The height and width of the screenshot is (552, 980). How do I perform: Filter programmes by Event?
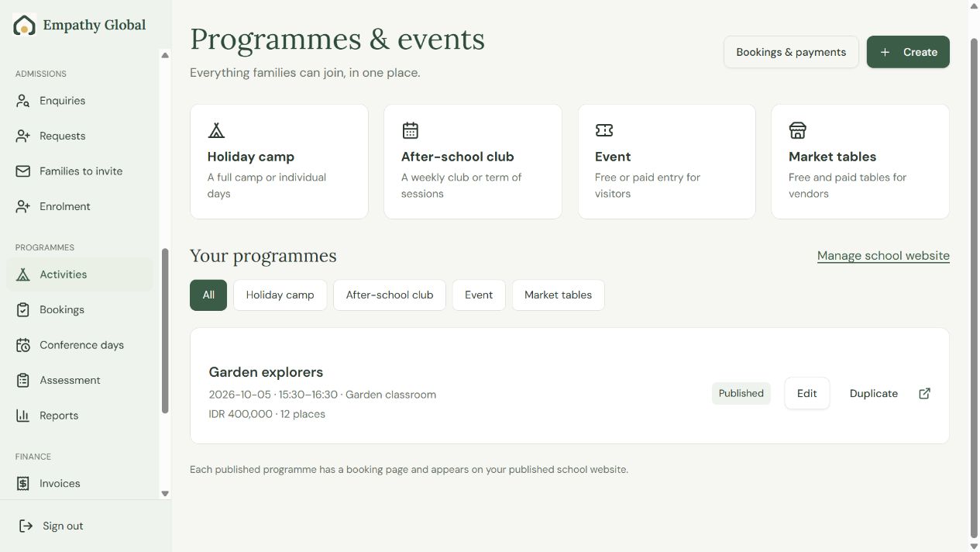(x=479, y=295)
